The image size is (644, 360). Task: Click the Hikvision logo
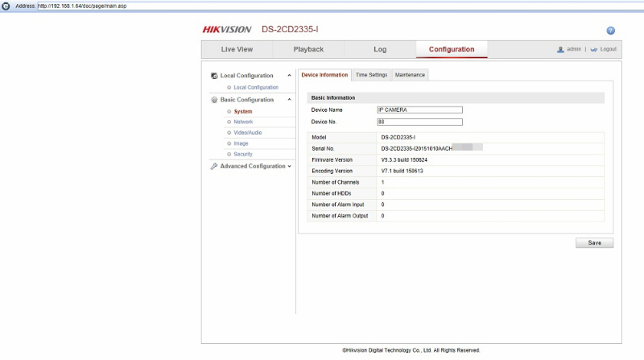[x=227, y=30]
